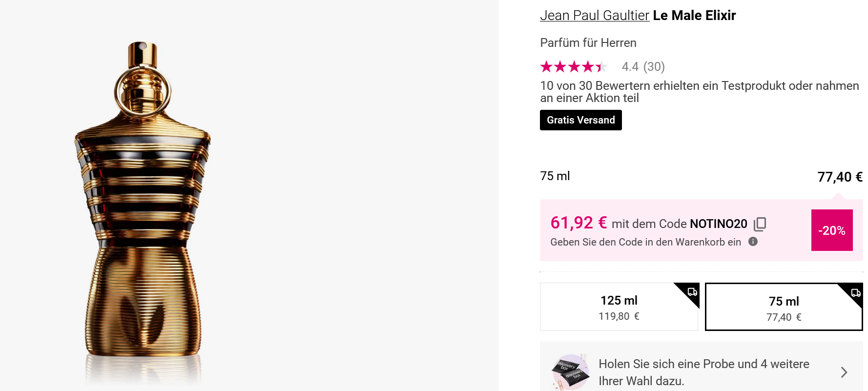Click the discovery box image
The height and width of the screenshot is (391, 868).
570,372
